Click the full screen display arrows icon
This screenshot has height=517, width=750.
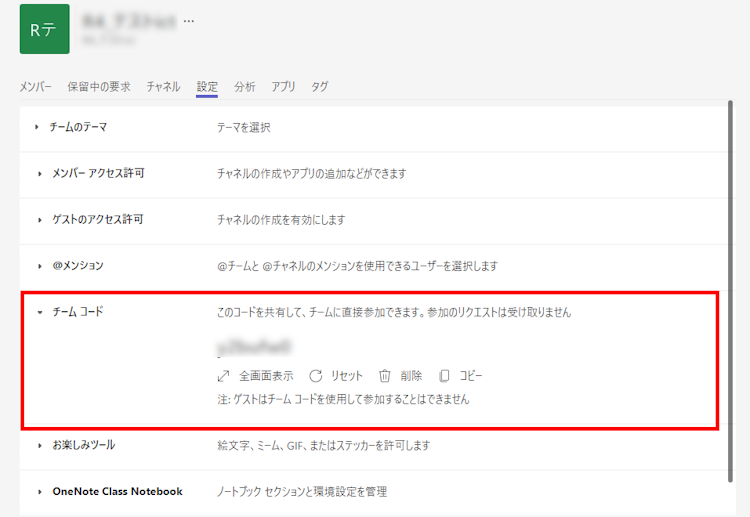tap(223, 376)
